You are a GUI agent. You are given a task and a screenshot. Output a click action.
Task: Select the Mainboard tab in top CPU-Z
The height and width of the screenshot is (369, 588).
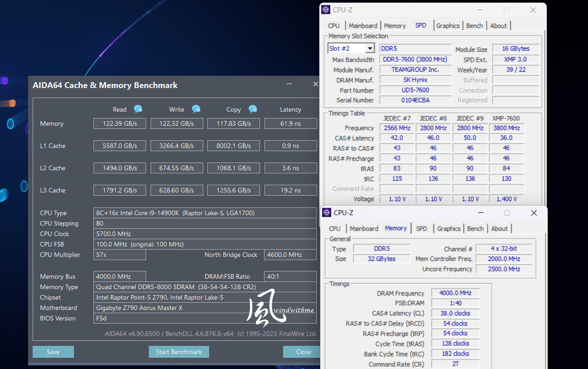coord(363,26)
